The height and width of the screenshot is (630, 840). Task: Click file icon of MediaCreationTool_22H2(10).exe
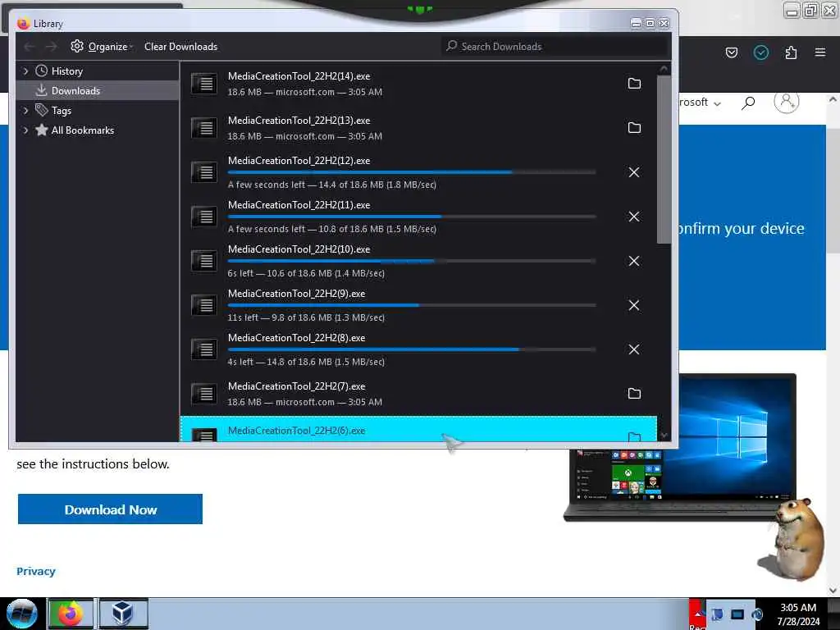tap(204, 261)
